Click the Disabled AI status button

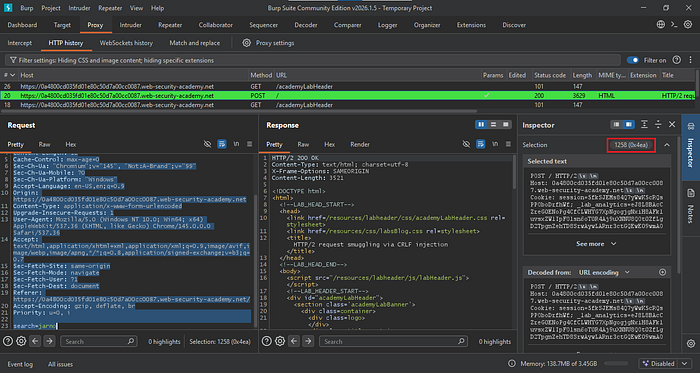coord(659,364)
